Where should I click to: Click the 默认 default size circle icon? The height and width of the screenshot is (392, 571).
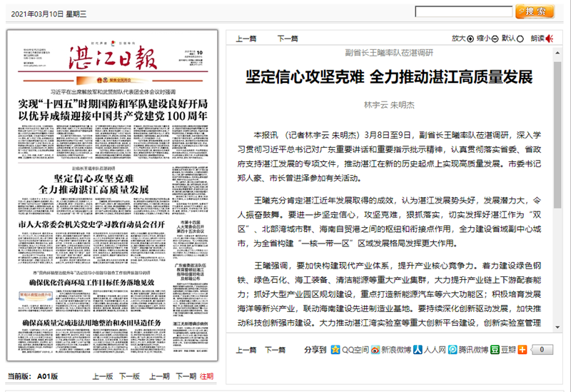pyautogui.click(x=520, y=39)
